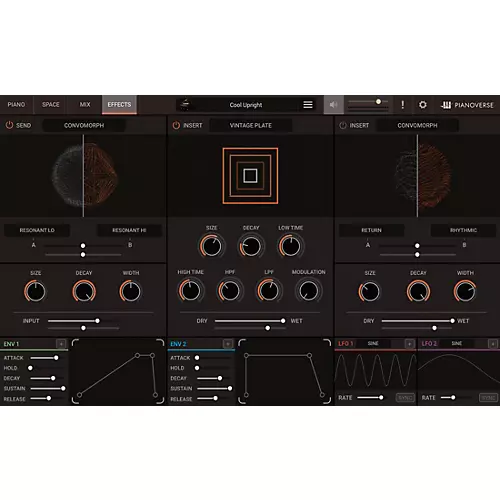This screenshot has width=500, height=500.
Task: Click the piano thumbnail icon beside preset
Action: 185,105
